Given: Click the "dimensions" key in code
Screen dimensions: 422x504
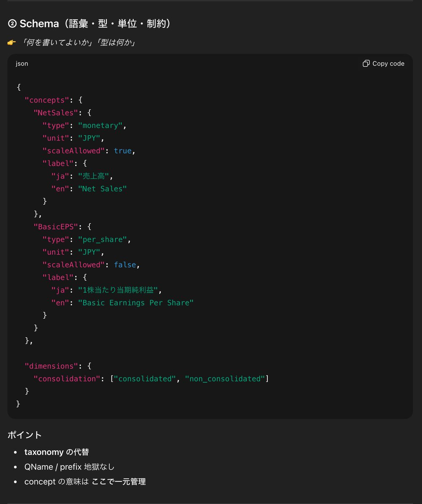Looking at the screenshot, I should [51, 366].
